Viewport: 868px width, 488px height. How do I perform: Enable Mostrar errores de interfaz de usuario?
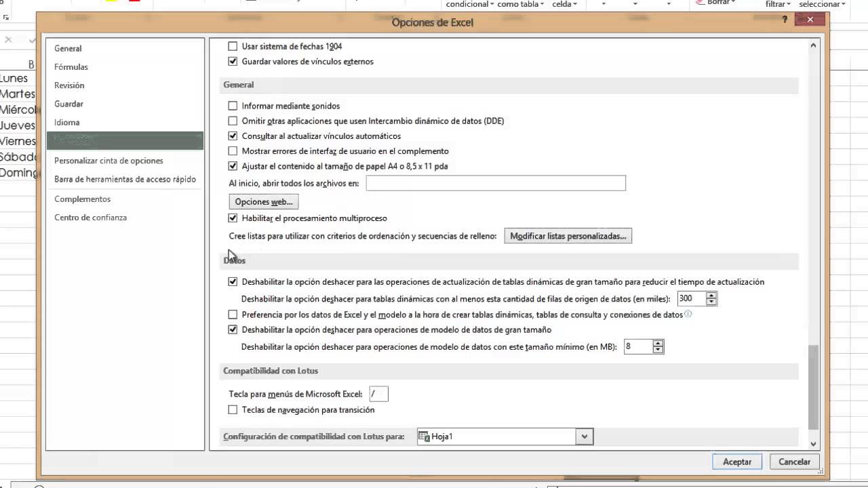pyautogui.click(x=233, y=150)
